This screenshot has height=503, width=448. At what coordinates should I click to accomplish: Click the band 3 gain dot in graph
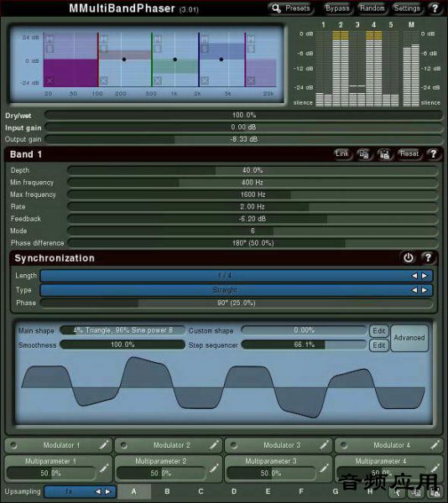[x=175, y=60]
